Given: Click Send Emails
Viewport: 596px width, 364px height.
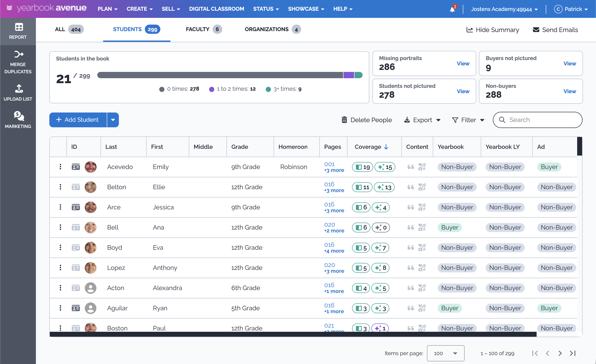Looking at the screenshot, I should click(555, 30).
